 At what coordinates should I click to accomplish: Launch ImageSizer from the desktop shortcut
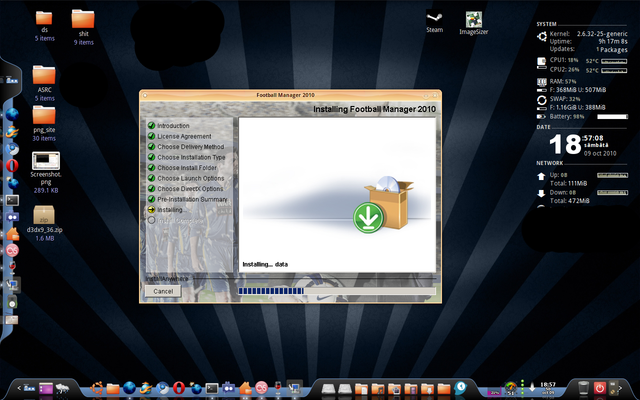[x=473, y=19]
